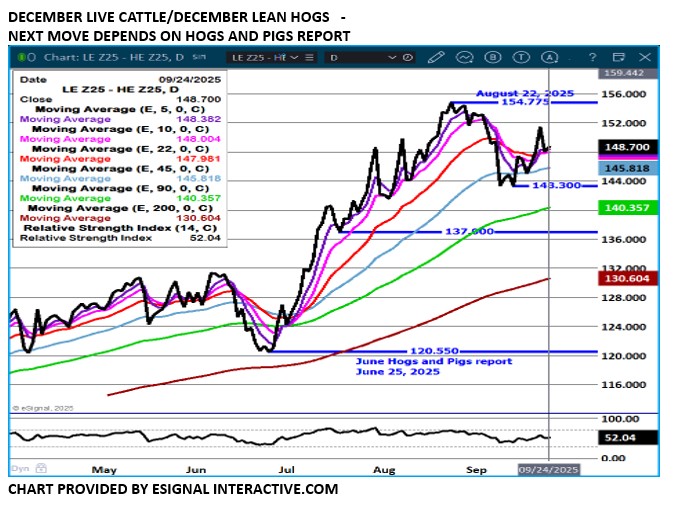Click the 148.700 last price label
This screenshot has height=511, width=686.
click(x=627, y=147)
